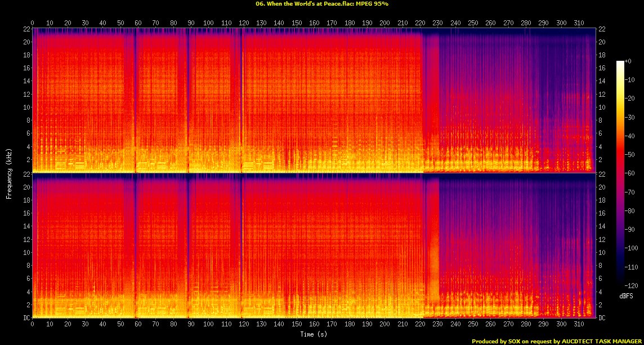Click the "Time (s)" axis label at bottom

point(314,334)
